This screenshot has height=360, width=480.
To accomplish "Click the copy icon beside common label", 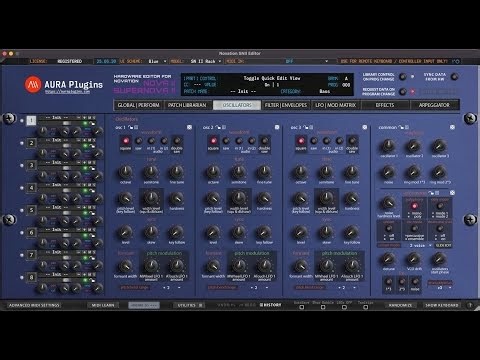I will (407, 127).
